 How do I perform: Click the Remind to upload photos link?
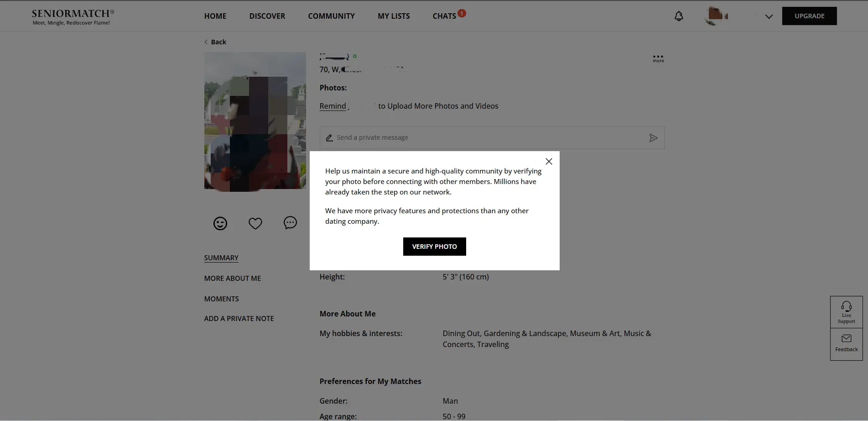pos(333,106)
